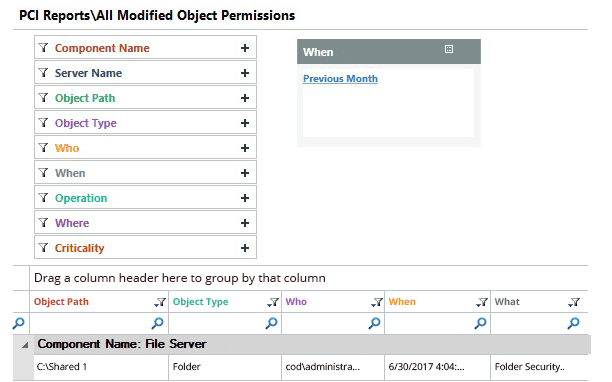Expand the Who filter with plus
612x382 pixels.
point(245,148)
